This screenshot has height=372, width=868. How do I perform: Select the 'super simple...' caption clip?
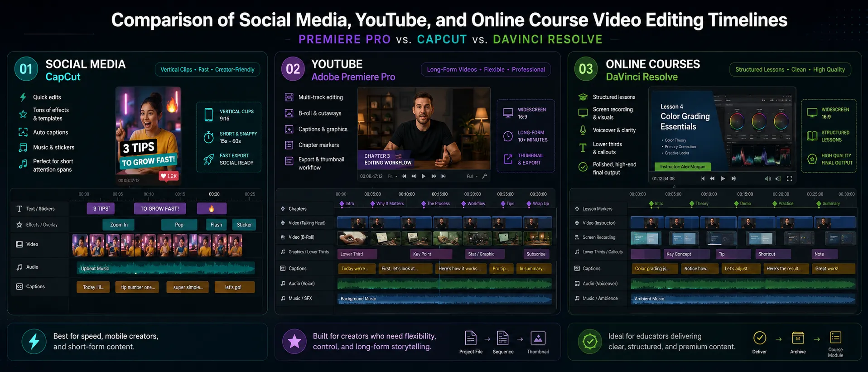188,287
